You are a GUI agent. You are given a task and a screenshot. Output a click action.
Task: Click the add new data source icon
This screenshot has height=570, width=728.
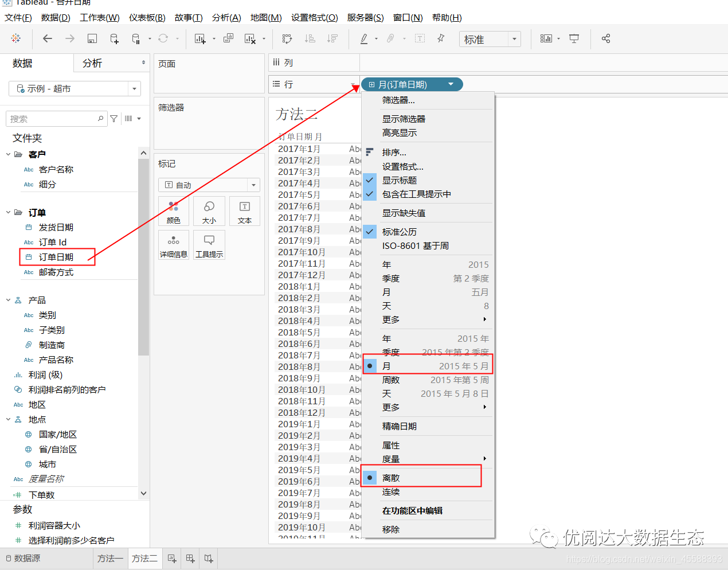point(114,38)
